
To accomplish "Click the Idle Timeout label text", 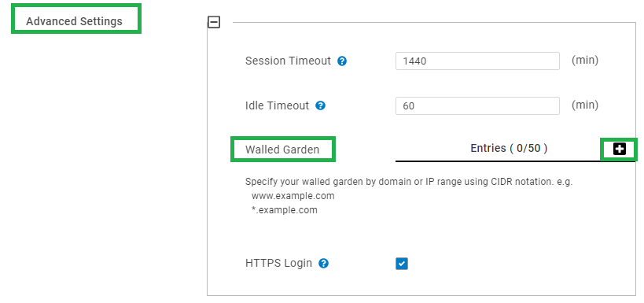I will (x=277, y=105).
